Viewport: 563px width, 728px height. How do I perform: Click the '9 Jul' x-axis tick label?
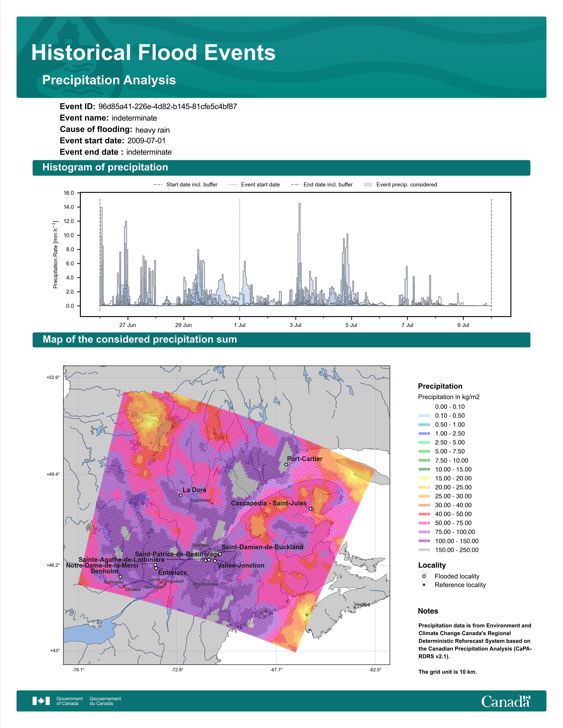coord(463,325)
